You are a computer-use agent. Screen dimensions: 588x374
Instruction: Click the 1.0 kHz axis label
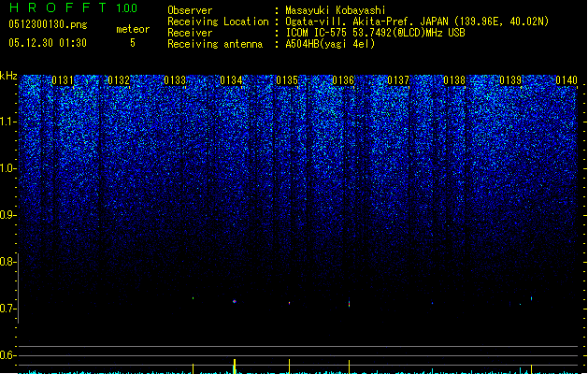pyautogui.click(x=7, y=168)
